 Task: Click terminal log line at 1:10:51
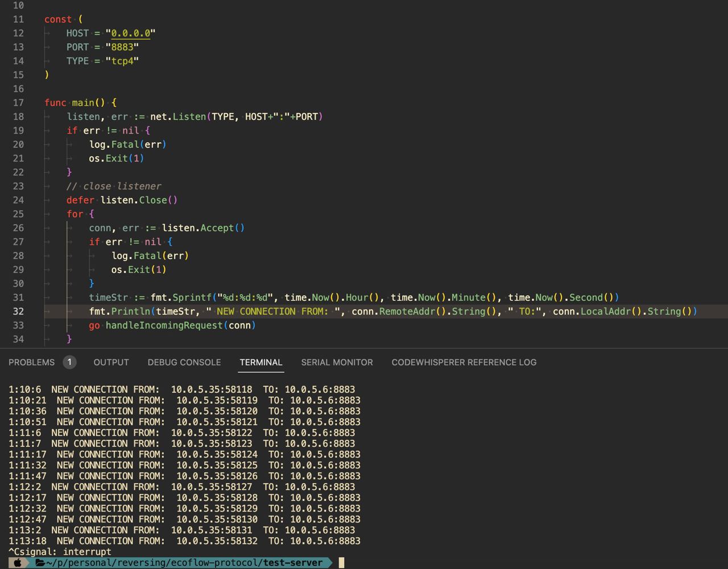point(184,422)
